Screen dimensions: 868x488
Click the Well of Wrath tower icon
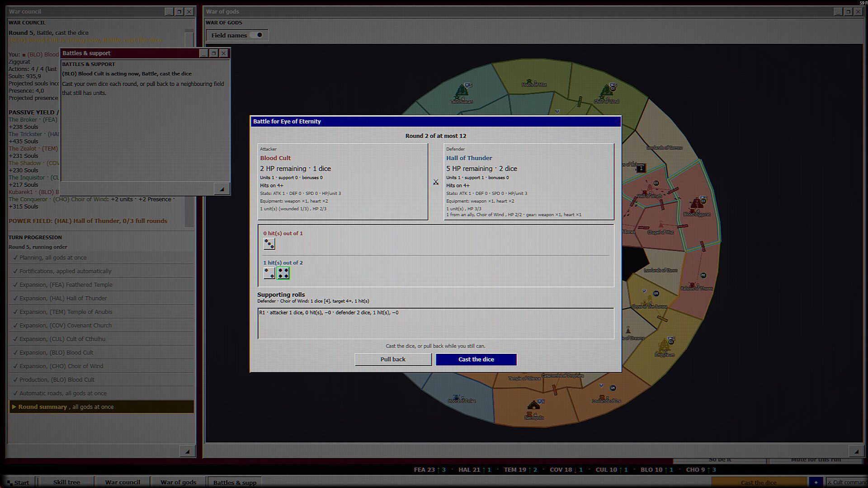click(650, 188)
